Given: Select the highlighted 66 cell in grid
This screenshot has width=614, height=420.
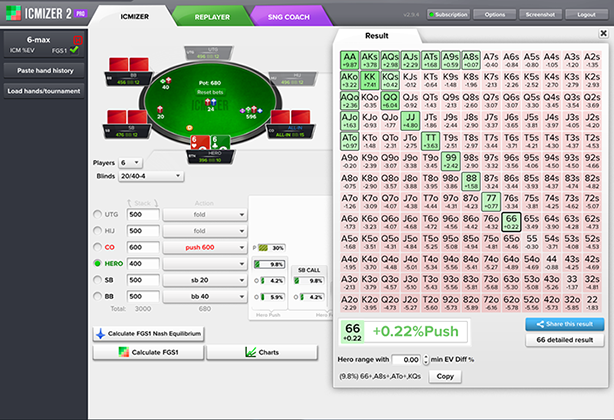Looking at the screenshot, I should tap(511, 222).
